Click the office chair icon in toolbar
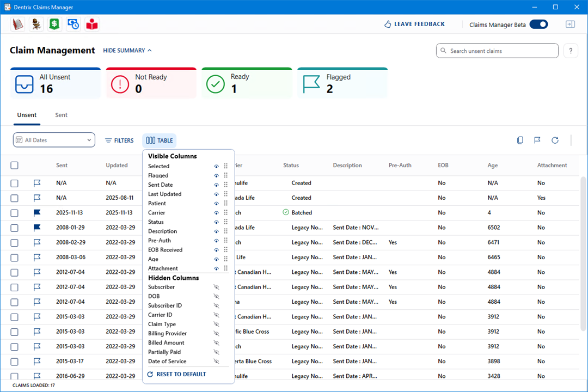 (36, 24)
